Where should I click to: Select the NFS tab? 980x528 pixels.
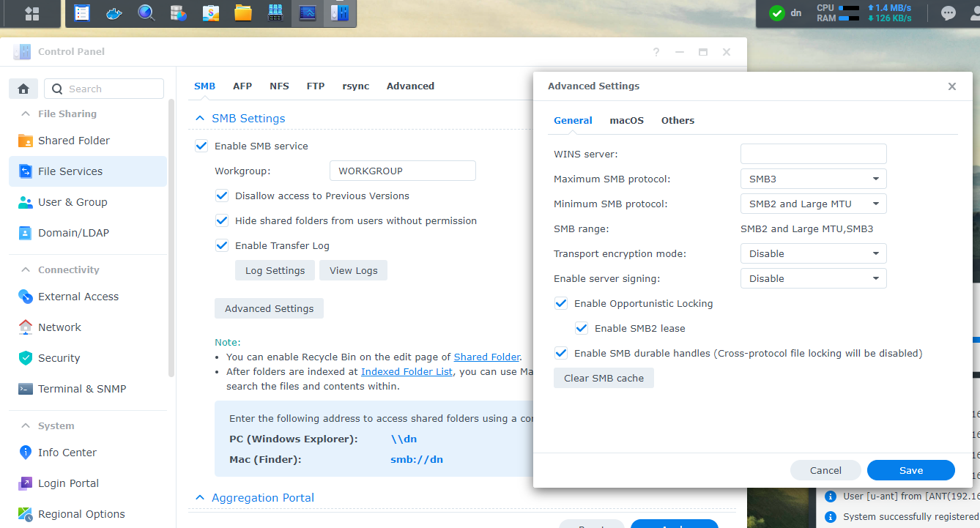pos(279,86)
